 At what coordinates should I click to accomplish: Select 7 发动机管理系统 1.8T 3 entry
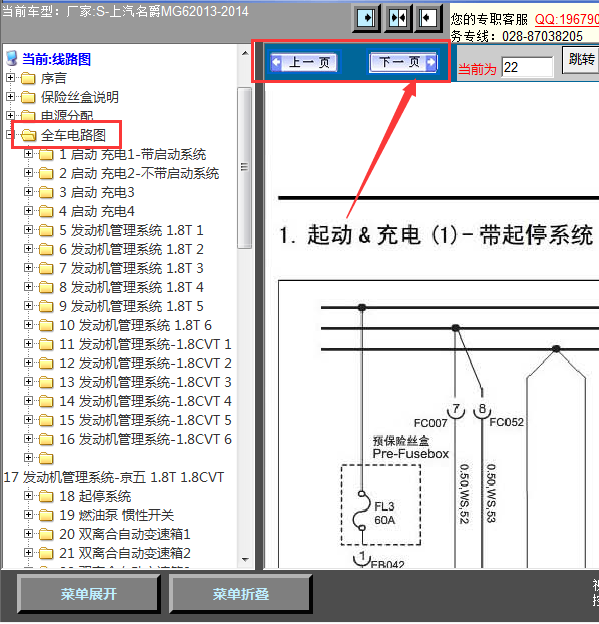click(x=131, y=269)
